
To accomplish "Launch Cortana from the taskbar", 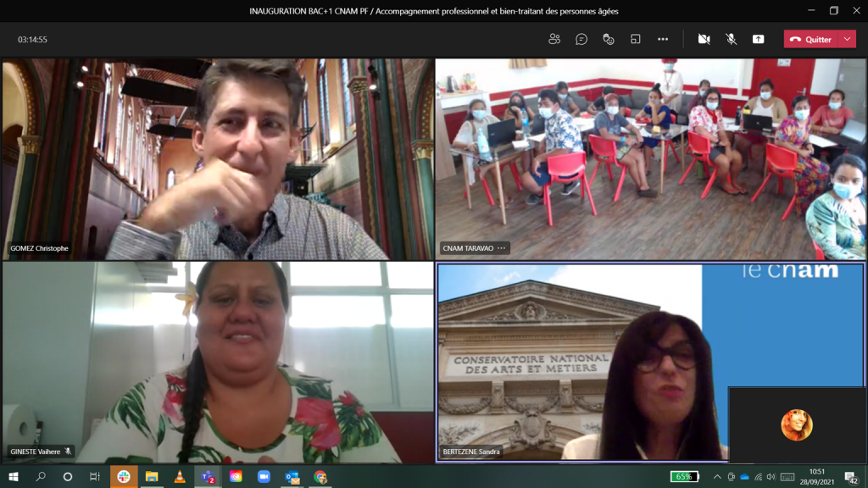I will 68,476.
